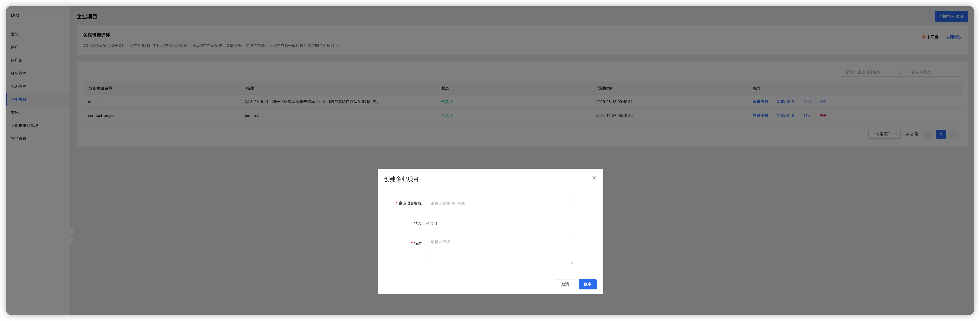
Task: Click the 创建时间 column header
Action: pyautogui.click(x=605, y=88)
